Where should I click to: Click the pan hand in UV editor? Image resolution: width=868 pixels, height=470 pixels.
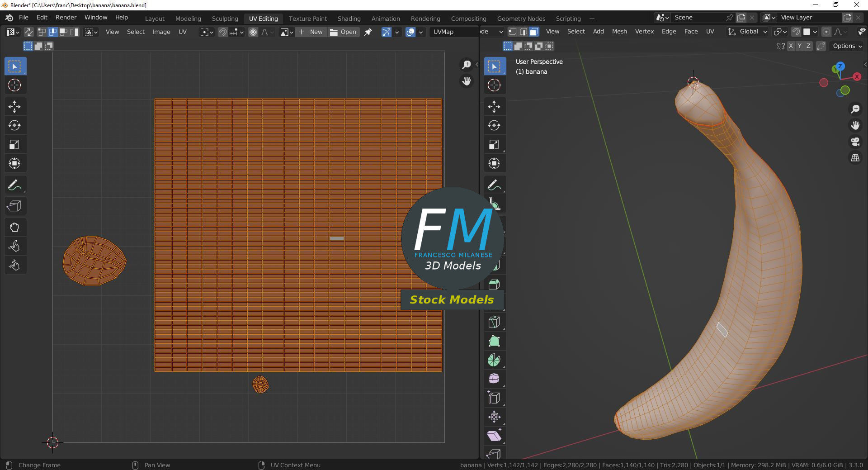[x=466, y=81]
